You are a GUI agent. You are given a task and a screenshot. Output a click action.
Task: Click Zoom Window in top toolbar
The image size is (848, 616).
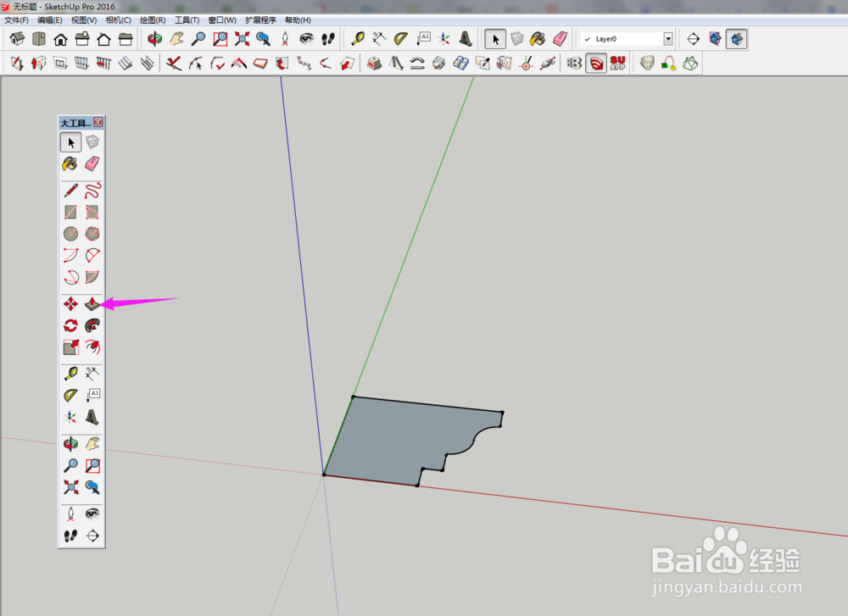[x=220, y=39]
